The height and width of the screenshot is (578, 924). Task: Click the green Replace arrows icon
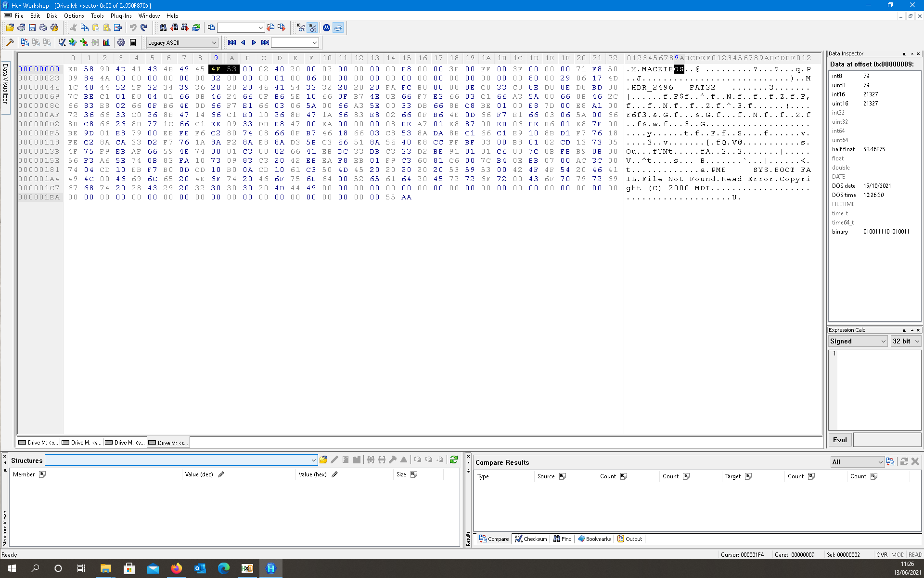pyautogui.click(x=196, y=28)
